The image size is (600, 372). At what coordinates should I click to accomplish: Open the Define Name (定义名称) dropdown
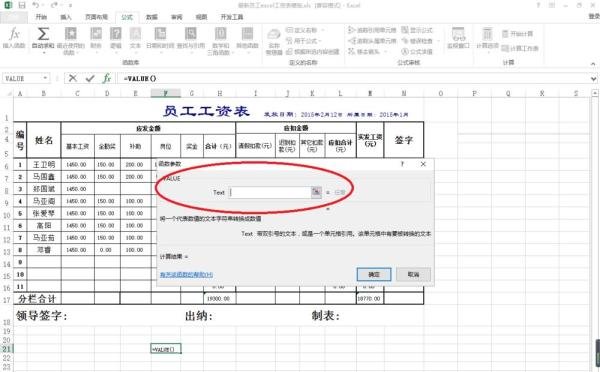(305, 30)
